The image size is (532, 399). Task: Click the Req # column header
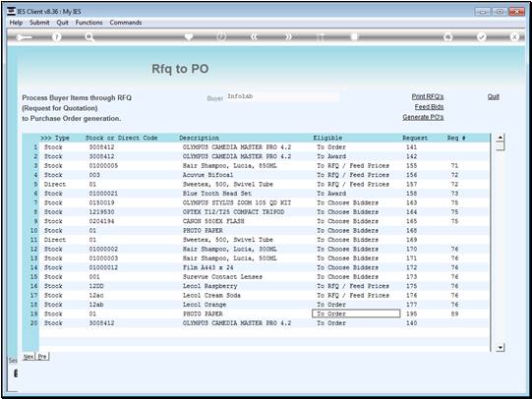pos(456,138)
